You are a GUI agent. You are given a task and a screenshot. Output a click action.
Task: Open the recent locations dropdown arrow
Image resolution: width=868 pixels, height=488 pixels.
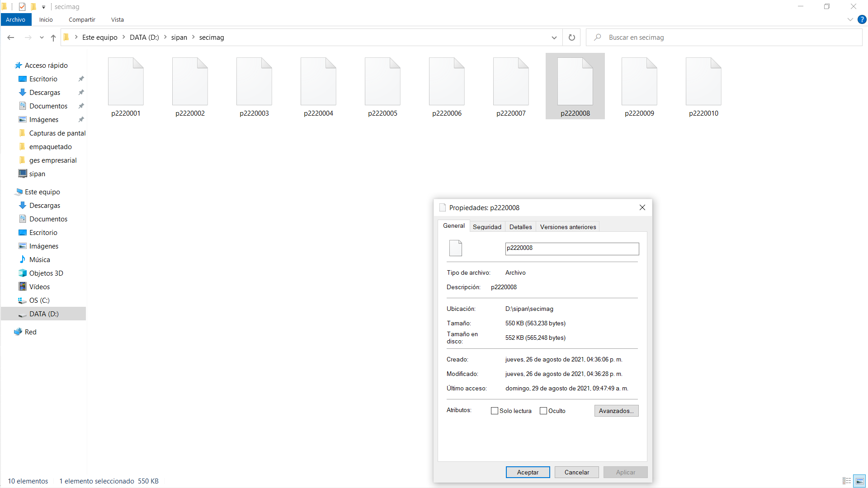(42, 38)
